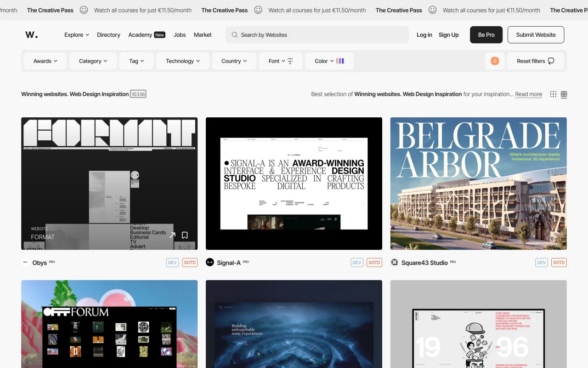Click the orange active-filter count badge
The width and height of the screenshot is (588, 368).
pyautogui.click(x=495, y=61)
